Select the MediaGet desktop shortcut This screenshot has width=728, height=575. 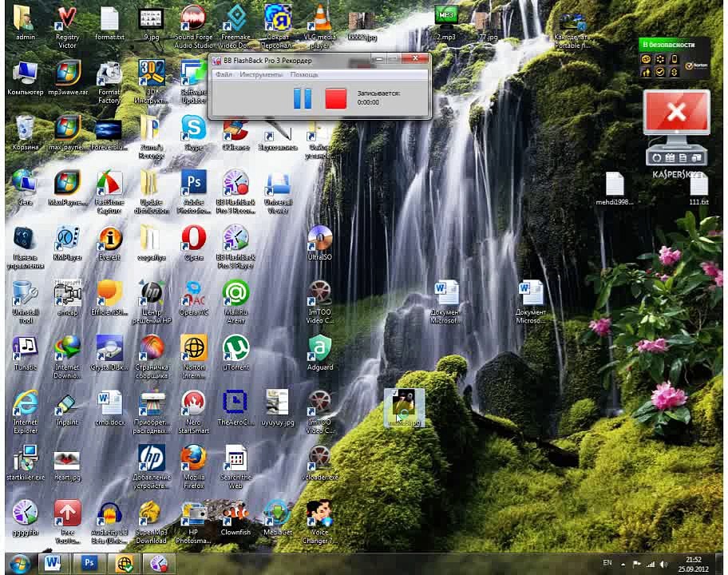[278, 517]
